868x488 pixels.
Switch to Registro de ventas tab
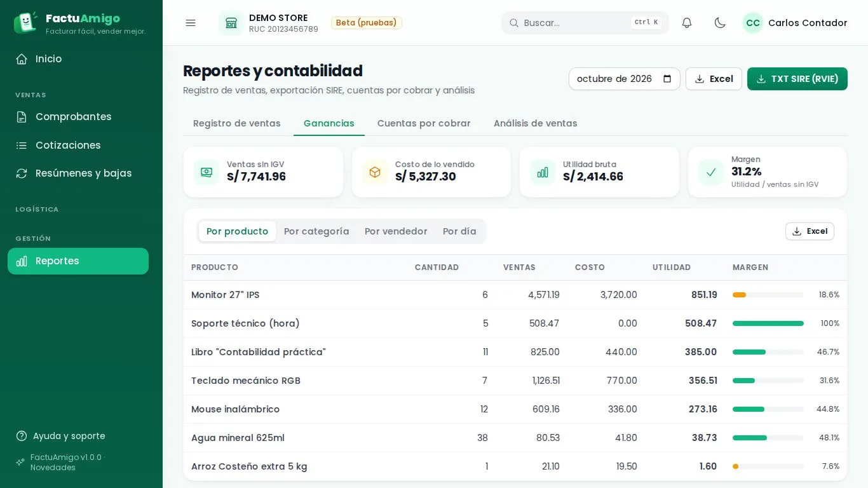click(237, 123)
